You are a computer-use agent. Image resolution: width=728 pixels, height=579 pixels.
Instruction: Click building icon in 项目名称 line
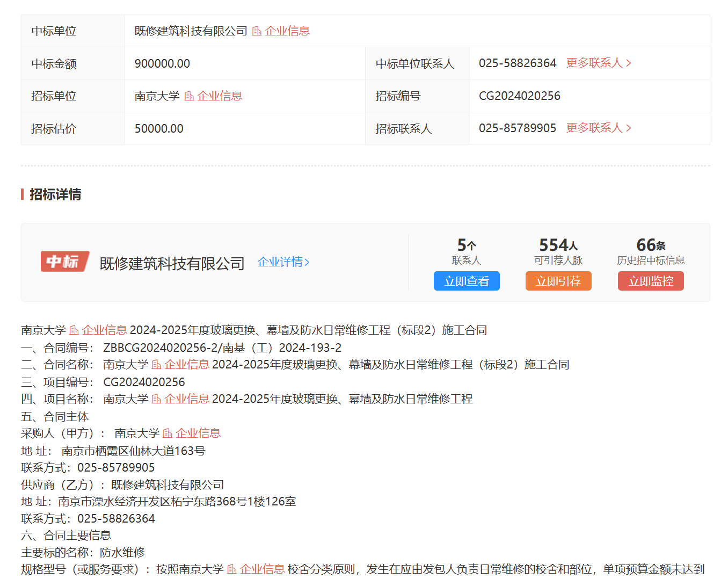pos(156,399)
